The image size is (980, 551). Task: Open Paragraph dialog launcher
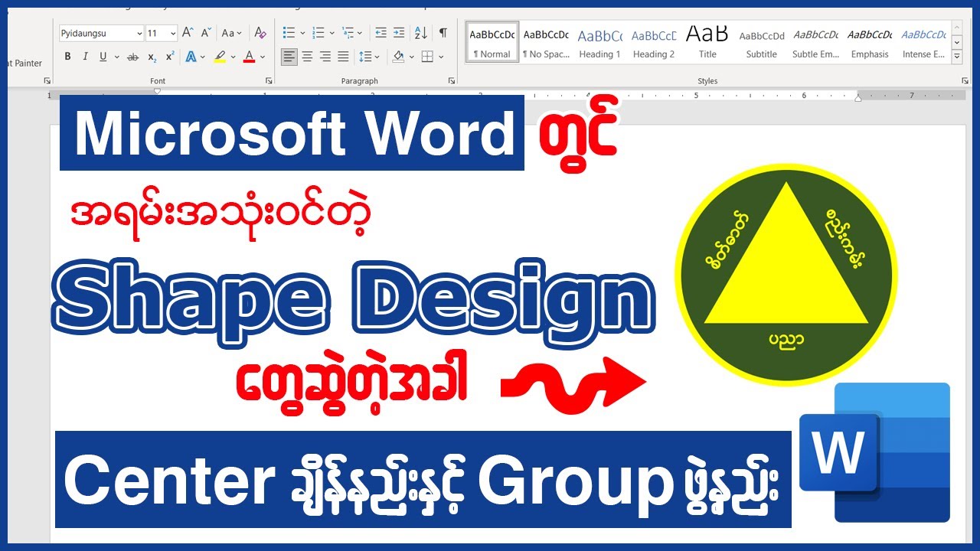tap(450, 80)
